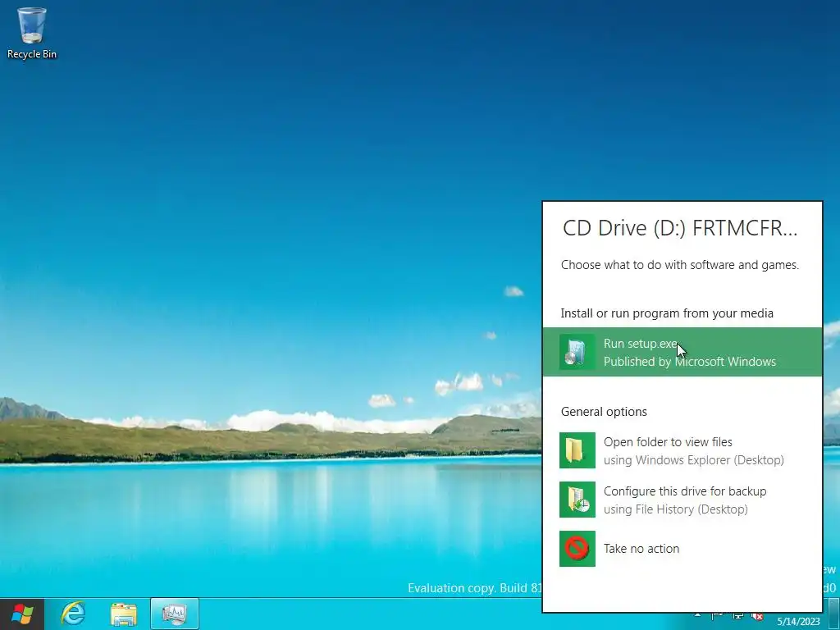Click the CD Drive (D:) FRTMCFR... heading
Image resolution: width=840 pixels, height=630 pixels.
[680, 228]
